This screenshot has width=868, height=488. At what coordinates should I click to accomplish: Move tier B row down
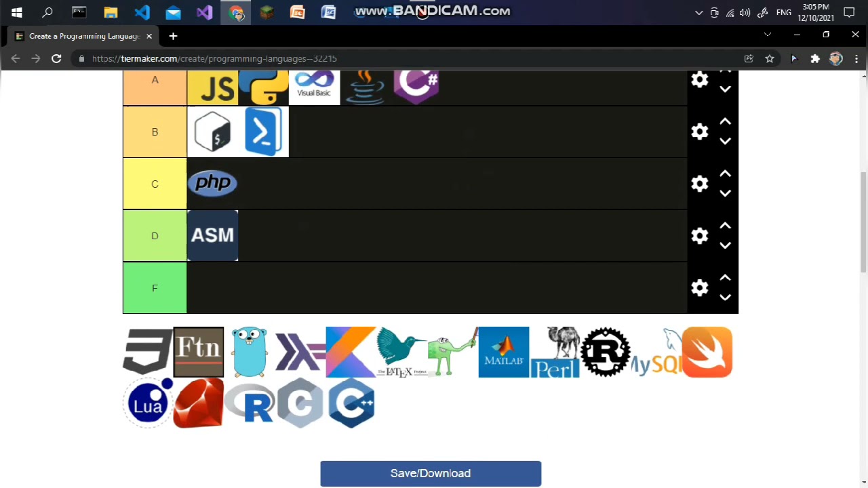click(725, 141)
